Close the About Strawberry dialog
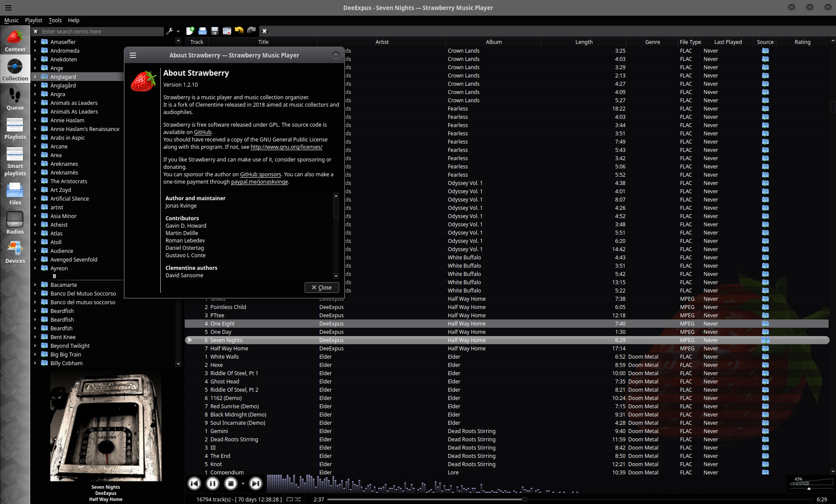 [322, 287]
